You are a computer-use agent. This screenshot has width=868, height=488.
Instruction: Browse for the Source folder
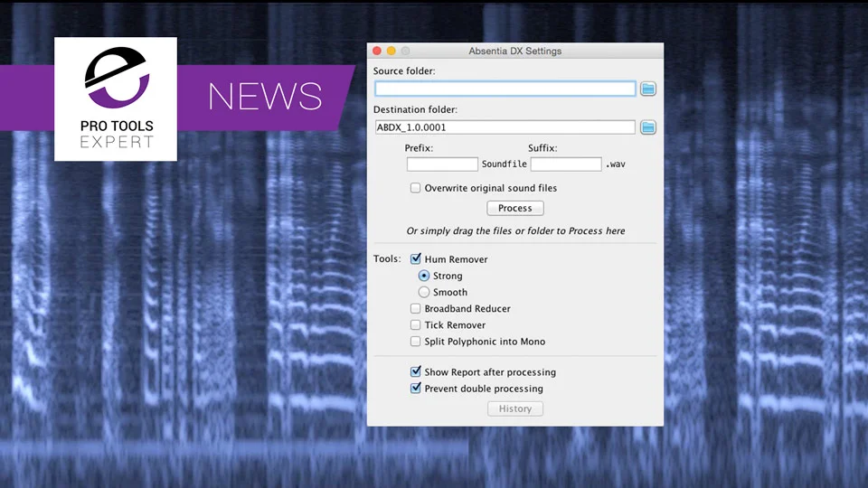pyautogui.click(x=647, y=89)
